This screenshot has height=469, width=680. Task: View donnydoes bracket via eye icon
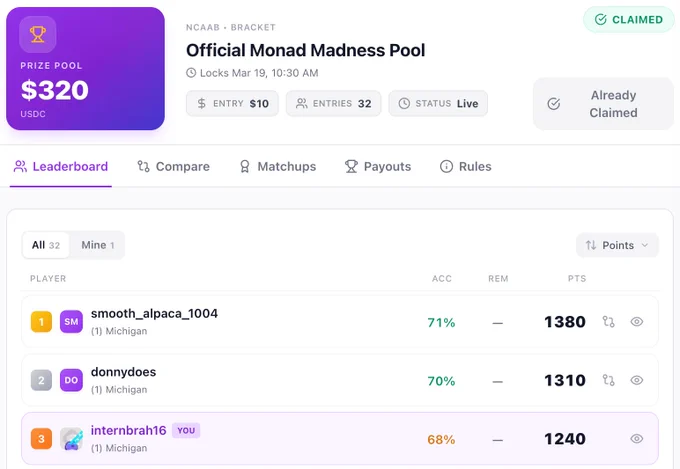point(637,380)
